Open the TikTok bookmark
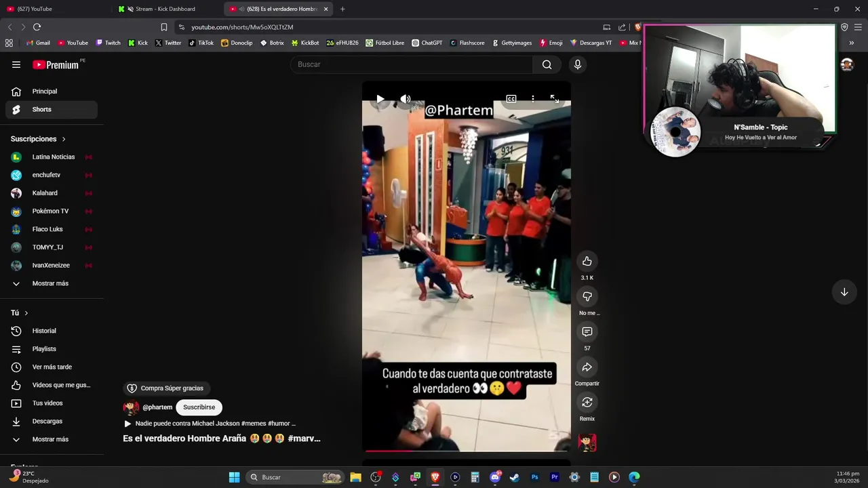The image size is (868, 488). 201,43
